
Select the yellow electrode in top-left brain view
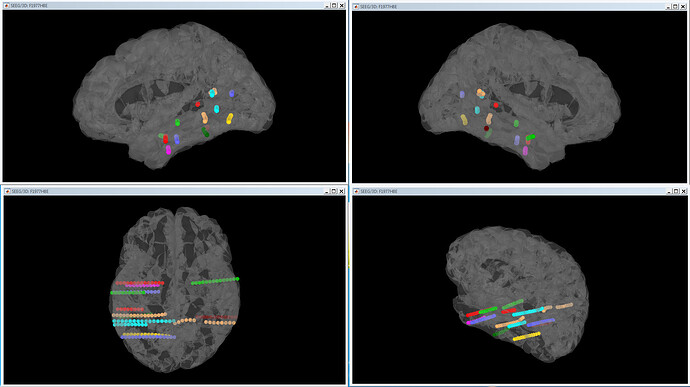pyautogui.click(x=229, y=118)
